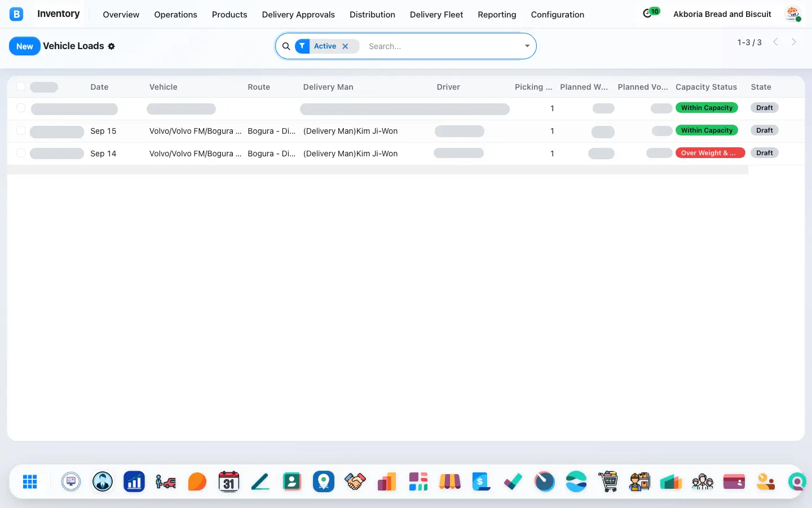The width and height of the screenshot is (812, 508).
Task: Click the blue B Inventory app logo
Action: click(x=16, y=14)
